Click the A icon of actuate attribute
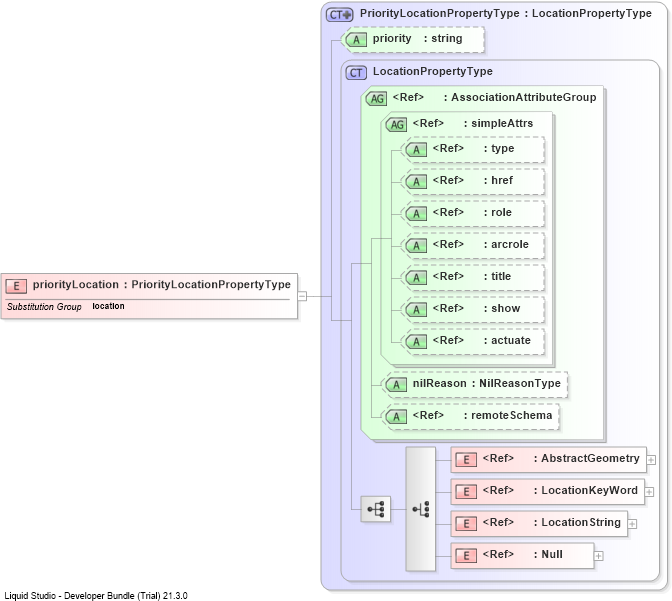 (416, 342)
